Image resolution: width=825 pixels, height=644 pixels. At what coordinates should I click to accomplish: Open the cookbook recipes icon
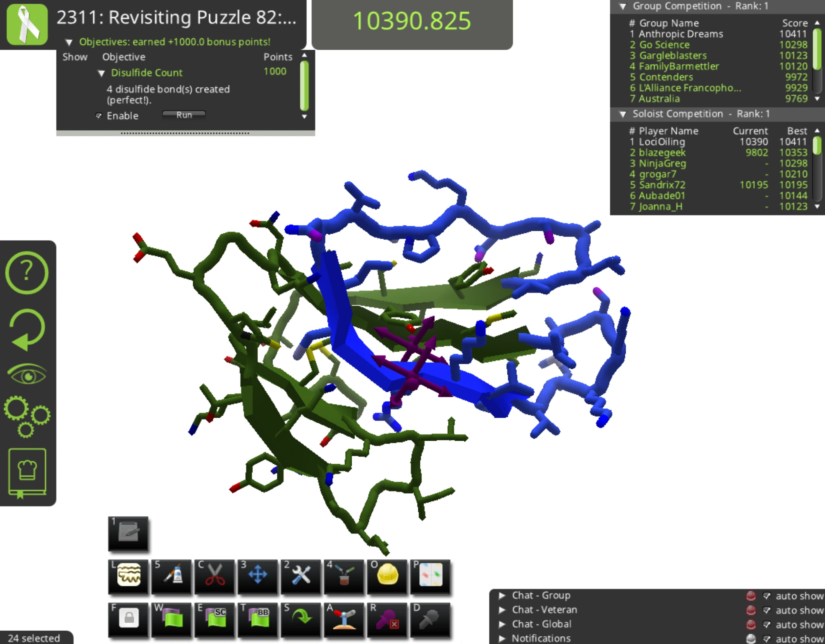27,472
